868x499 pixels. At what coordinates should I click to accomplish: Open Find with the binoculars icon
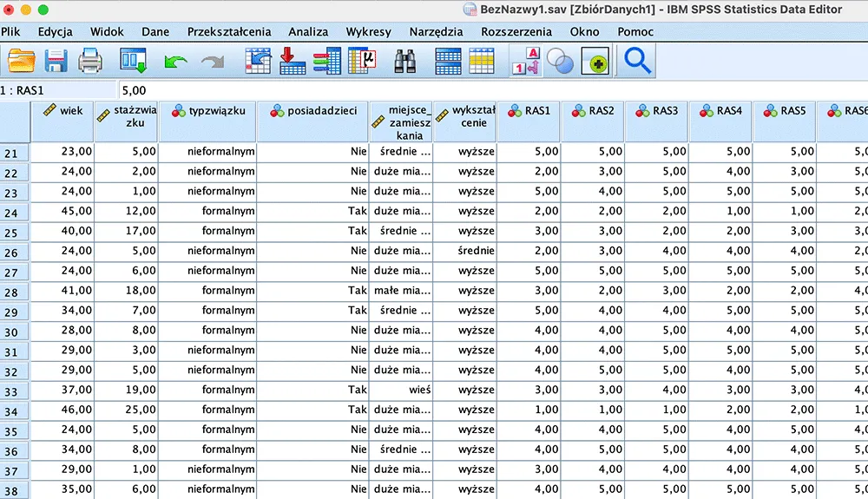coord(405,61)
